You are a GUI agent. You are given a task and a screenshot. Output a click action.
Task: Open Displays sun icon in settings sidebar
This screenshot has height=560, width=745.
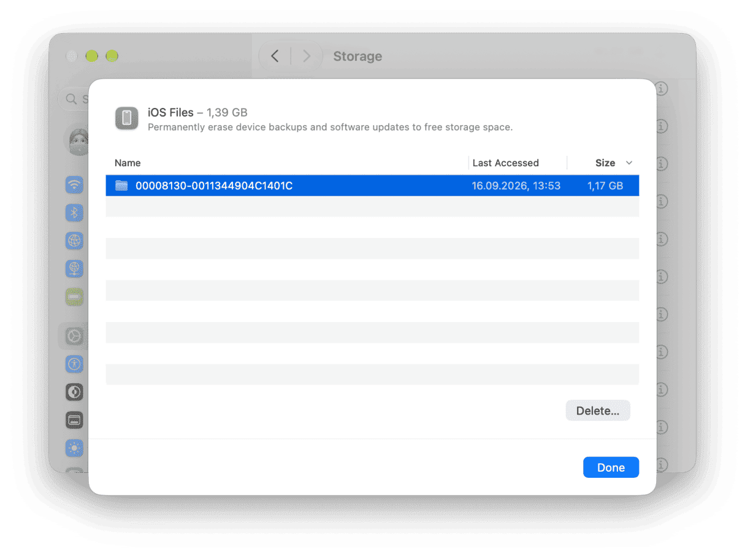pyautogui.click(x=74, y=448)
